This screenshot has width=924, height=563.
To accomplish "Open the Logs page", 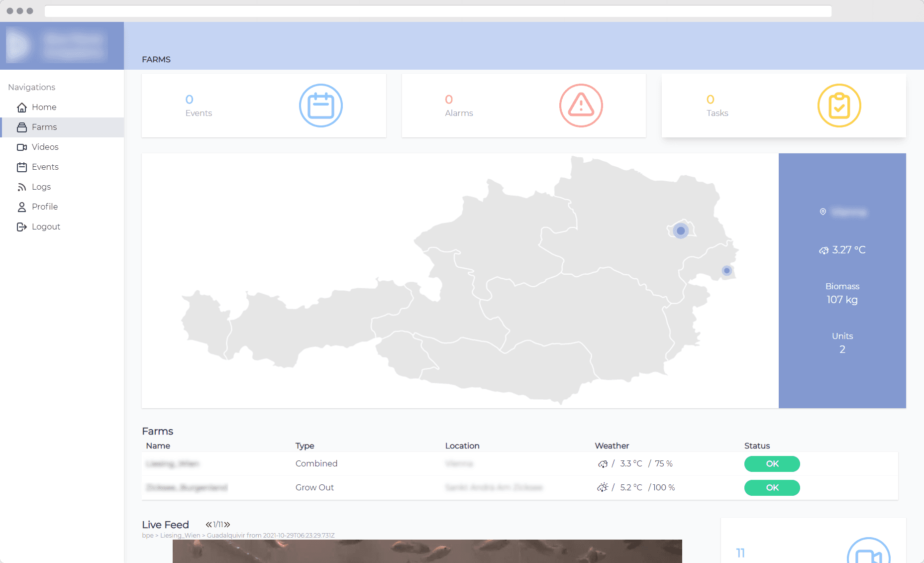I will click(x=41, y=187).
